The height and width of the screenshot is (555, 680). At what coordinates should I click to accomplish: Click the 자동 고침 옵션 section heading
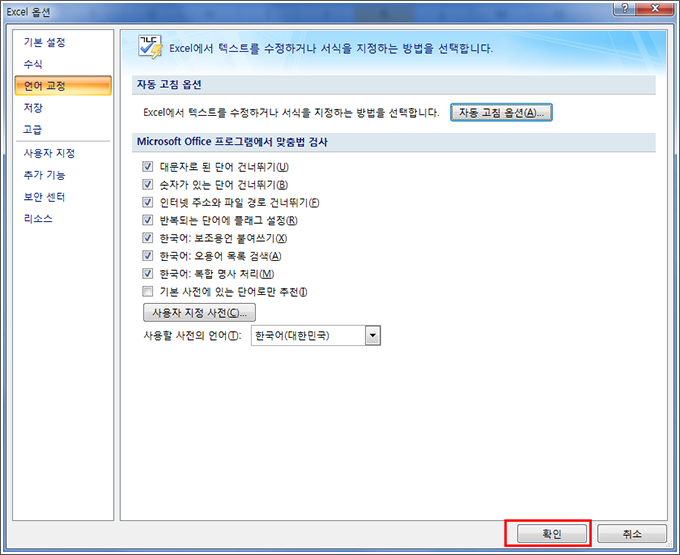click(169, 85)
